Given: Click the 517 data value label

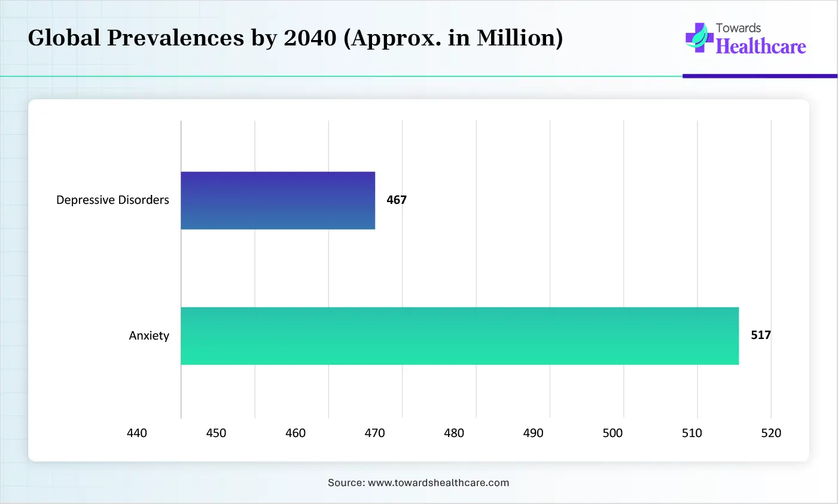Looking at the screenshot, I should [x=761, y=335].
